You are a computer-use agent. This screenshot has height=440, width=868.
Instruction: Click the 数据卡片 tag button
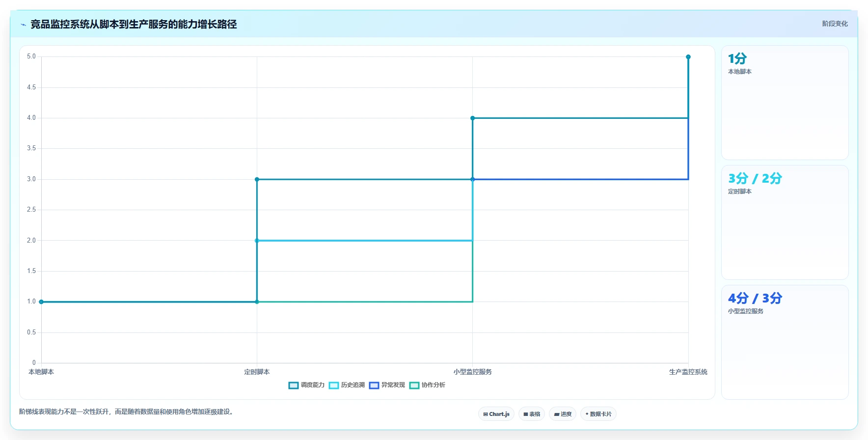tap(598, 414)
